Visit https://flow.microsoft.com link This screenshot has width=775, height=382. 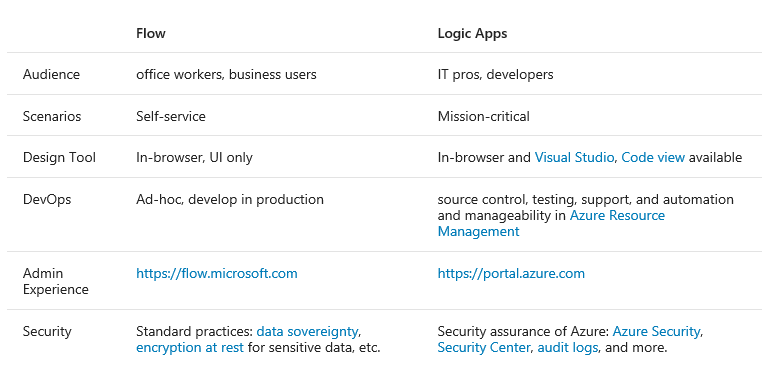(x=216, y=273)
